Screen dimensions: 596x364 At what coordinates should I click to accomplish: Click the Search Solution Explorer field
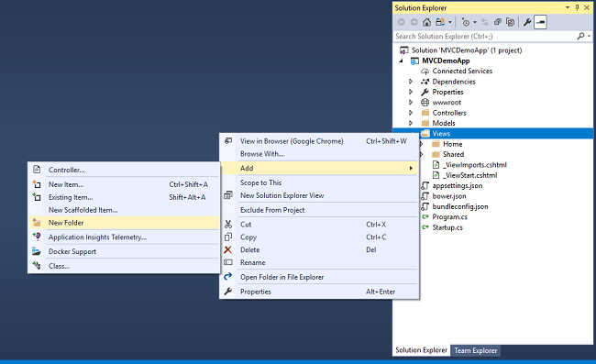485,37
